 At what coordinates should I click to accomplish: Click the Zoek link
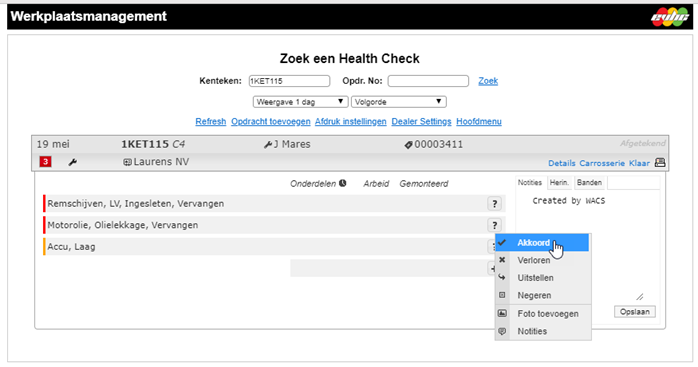coord(488,81)
